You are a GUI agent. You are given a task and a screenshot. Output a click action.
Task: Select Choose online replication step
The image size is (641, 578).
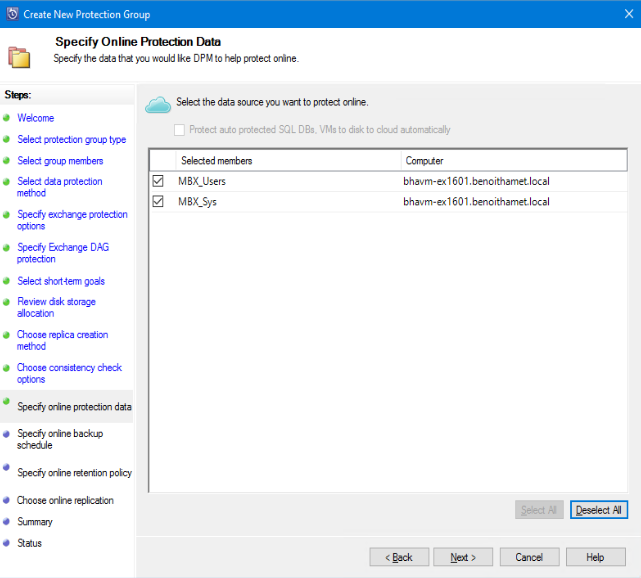(65, 500)
